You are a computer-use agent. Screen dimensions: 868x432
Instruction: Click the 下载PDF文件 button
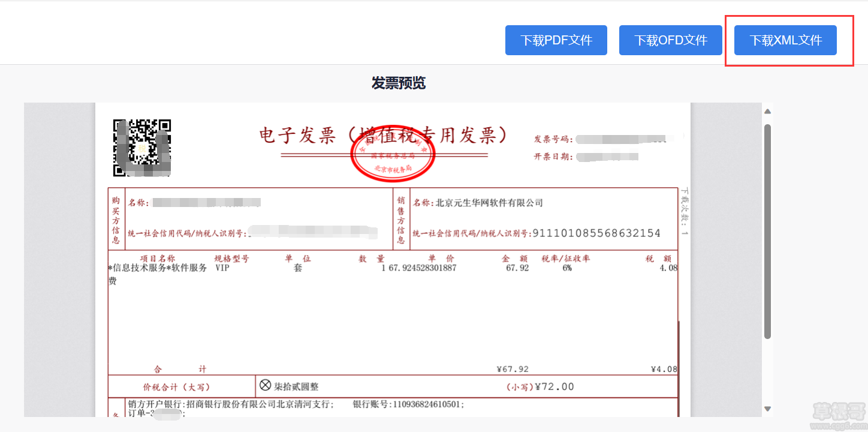coord(556,41)
